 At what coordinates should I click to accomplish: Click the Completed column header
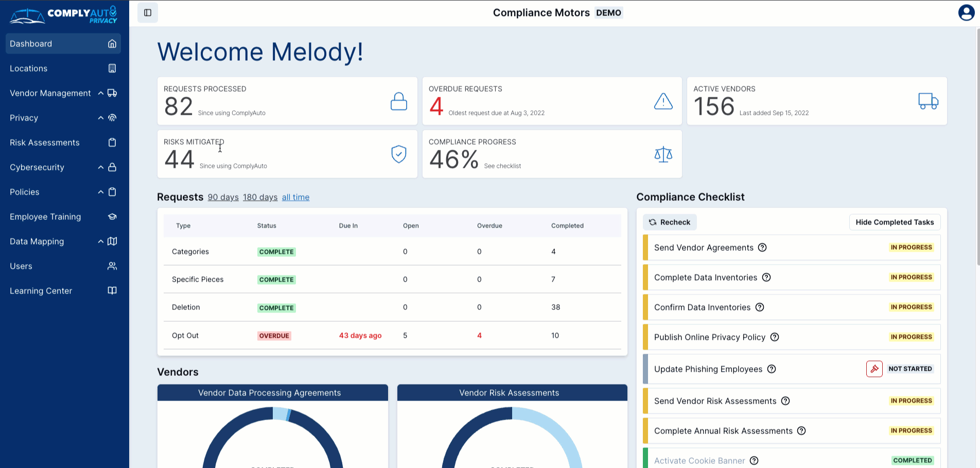tap(567, 226)
